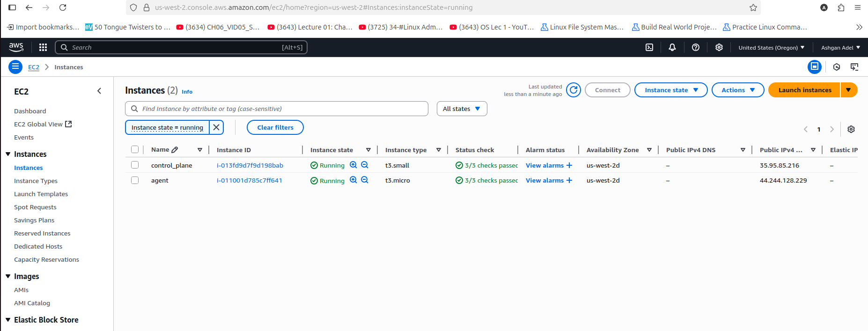Reload the browser page
The image size is (868, 331).
63,7
